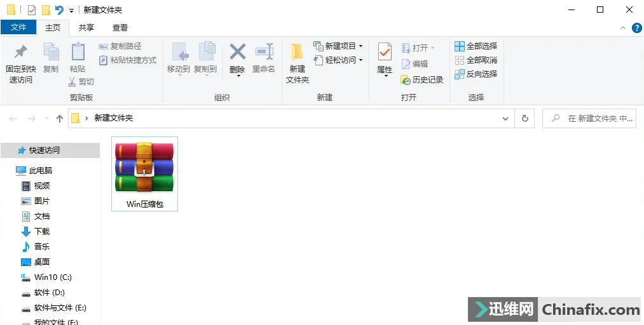This screenshot has height=325, width=644.
Task: Click the title bar new folder icon
Action: [46, 10]
